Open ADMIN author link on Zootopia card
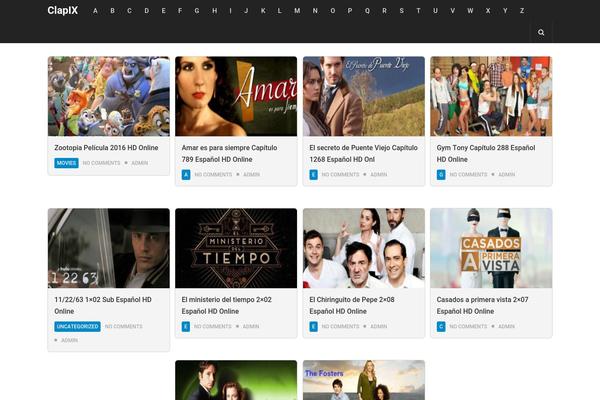Viewport: 600px width, 400px height. pyautogui.click(x=140, y=163)
